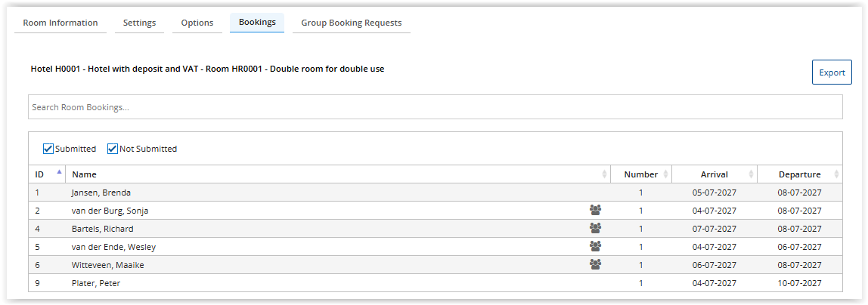The image size is (868, 305).
Task: Go to the Options tab
Action: [197, 23]
